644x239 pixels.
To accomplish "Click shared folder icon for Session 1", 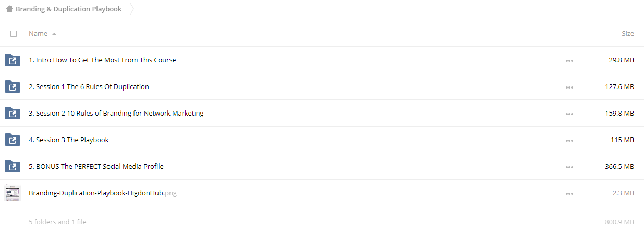I will (13, 86).
